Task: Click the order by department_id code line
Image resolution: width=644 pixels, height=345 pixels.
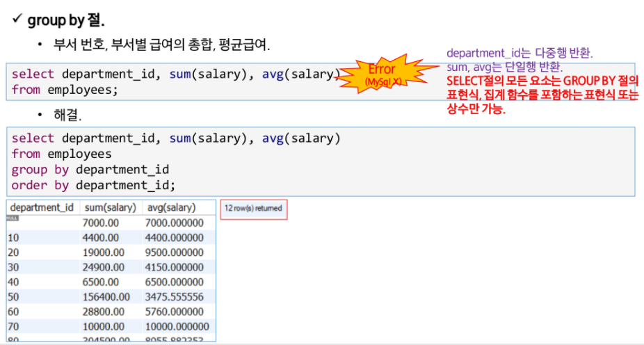Action: pos(93,185)
